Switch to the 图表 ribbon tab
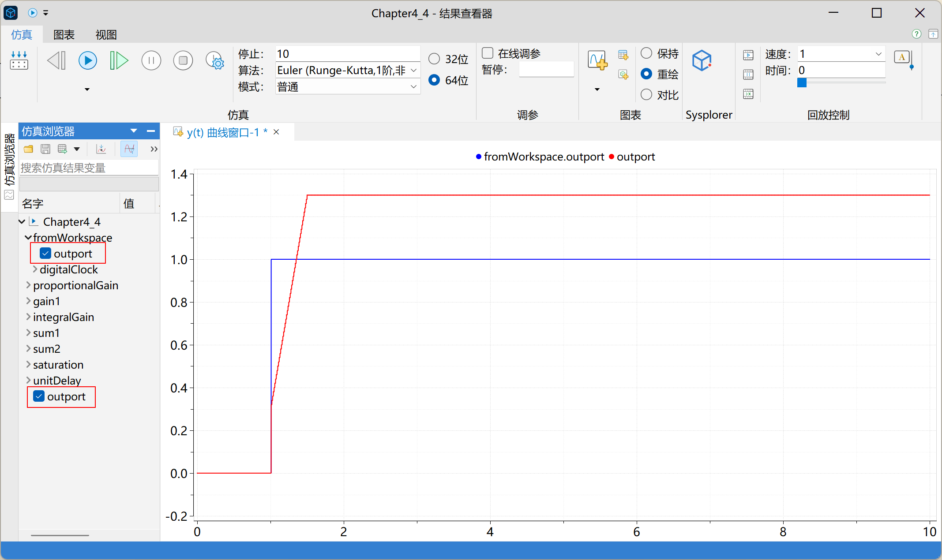This screenshot has width=942, height=560. [x=64, y=34]
